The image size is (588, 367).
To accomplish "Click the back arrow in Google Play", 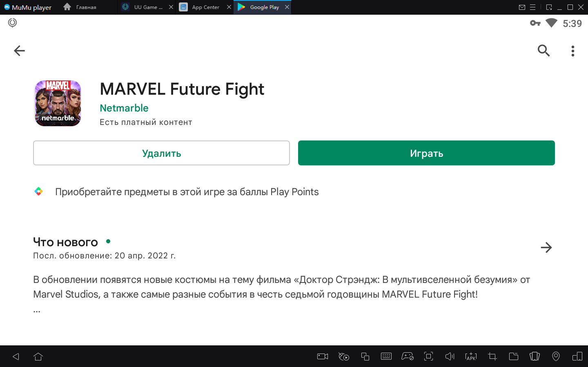I will pos(19,51).
